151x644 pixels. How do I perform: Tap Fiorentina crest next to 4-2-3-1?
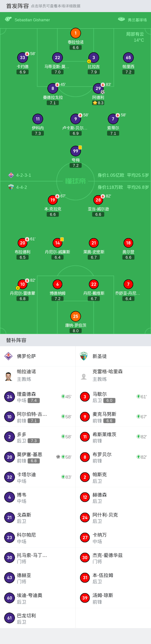click(x=11, y=175)
